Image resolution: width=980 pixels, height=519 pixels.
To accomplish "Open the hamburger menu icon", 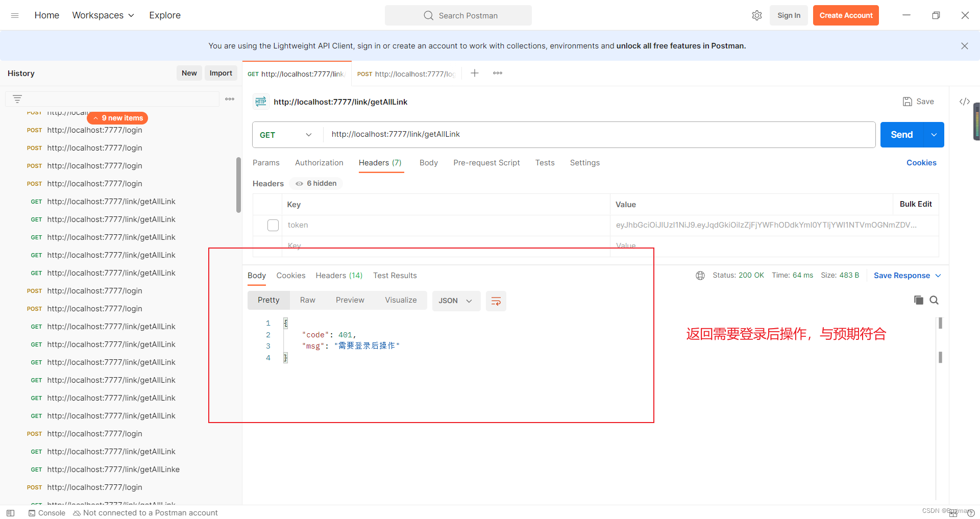I will (15, 15).
